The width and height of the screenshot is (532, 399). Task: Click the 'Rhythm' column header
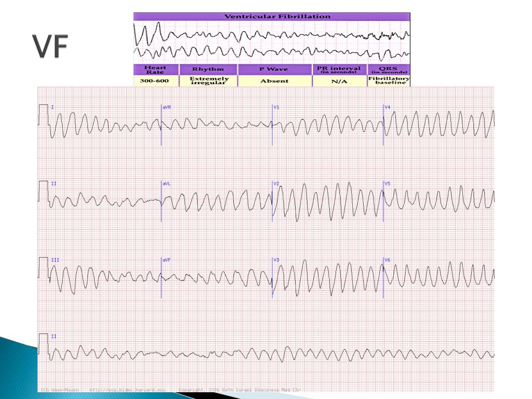pyautogui.click(x=208, y=69)
